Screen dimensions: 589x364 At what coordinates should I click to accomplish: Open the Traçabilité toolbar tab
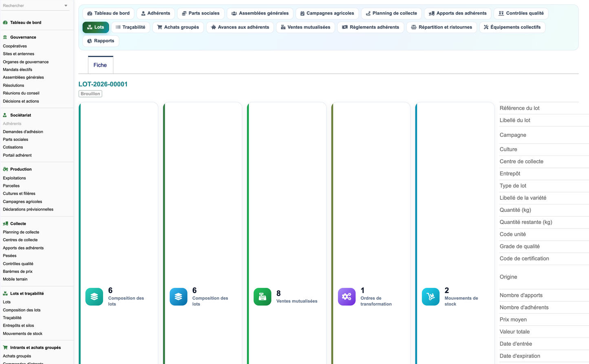[130, 27]
